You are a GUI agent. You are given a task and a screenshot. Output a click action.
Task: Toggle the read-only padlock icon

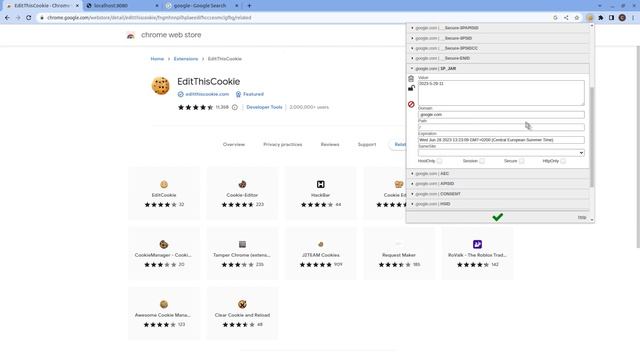(x=411, y=88)
